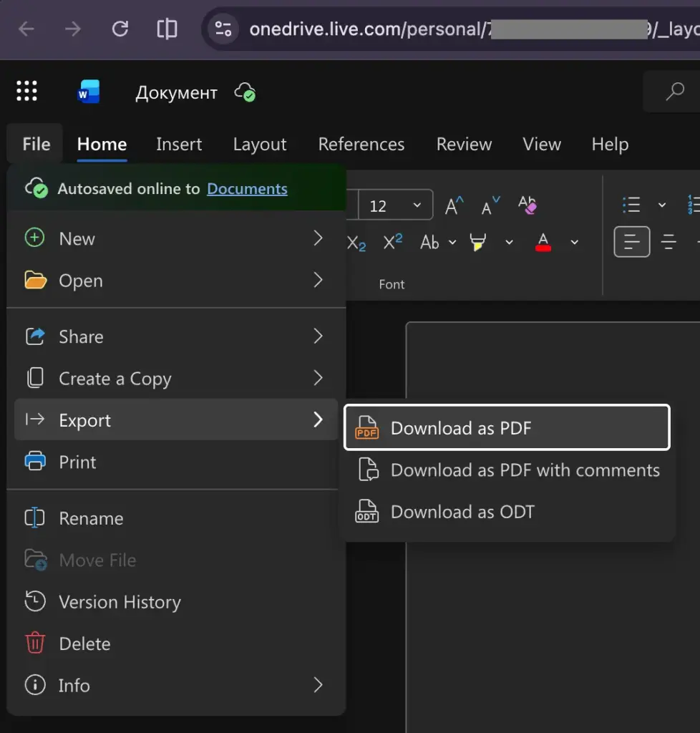Click the browser back arrow

click(26, 29)
